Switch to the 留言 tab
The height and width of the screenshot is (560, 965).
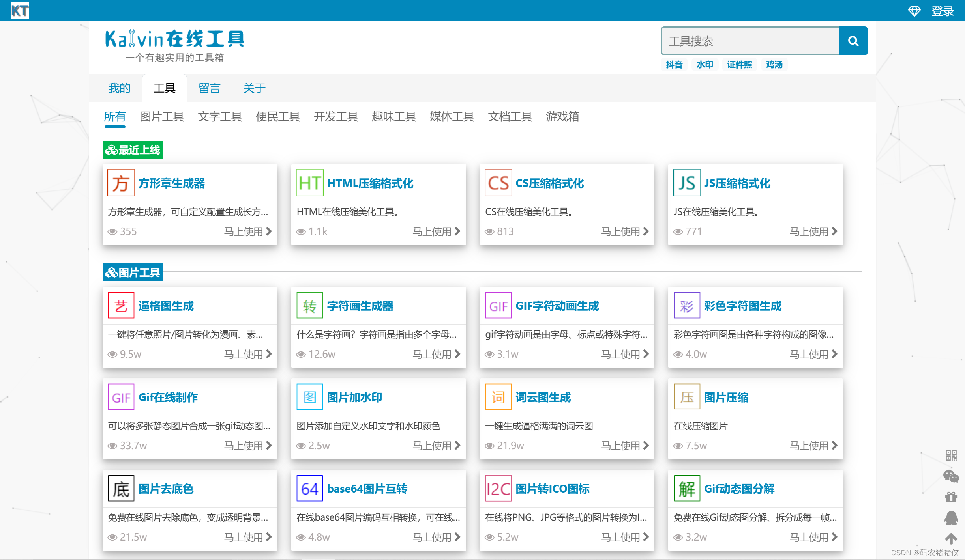(209, 88)
